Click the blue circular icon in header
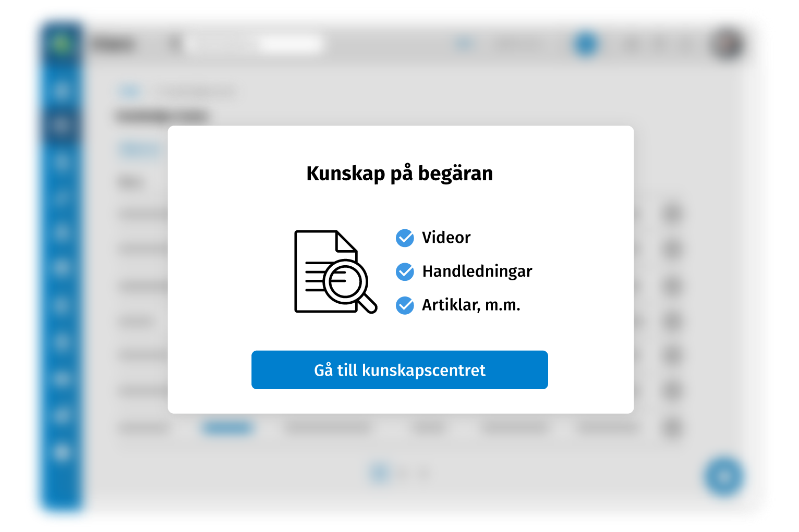This screenshot has height=532, width=799. pos(586,44)
